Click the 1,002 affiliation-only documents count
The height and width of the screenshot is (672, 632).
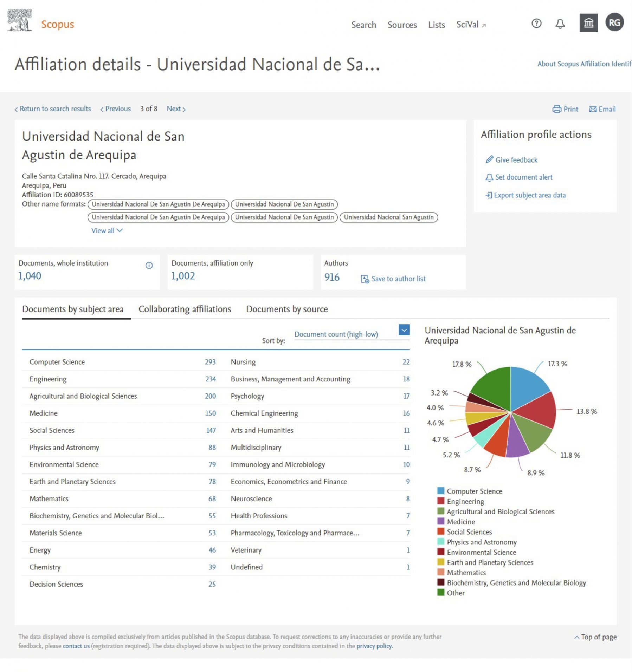(183, 276)
